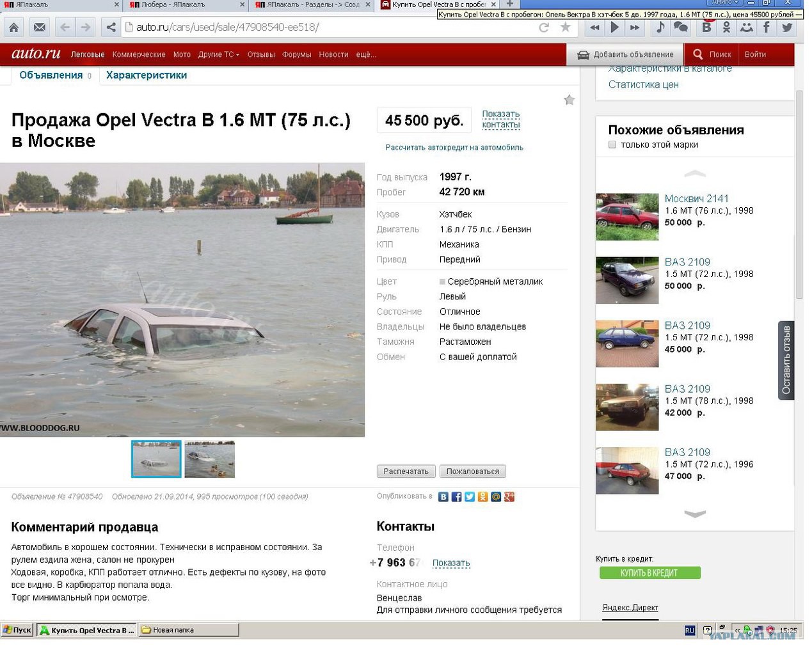Click Добавить объявление button
The width and height of the screenshot is (812, 655).
625,54
